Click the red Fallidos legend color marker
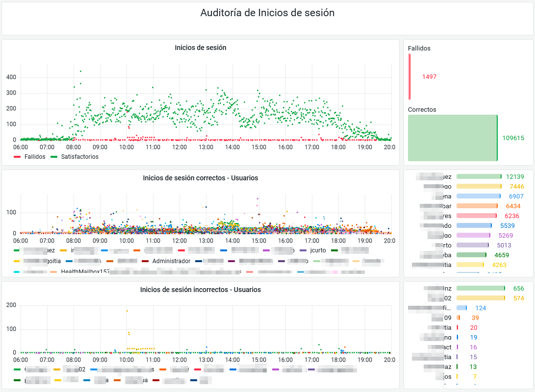The height and width of the screenshot is (392, 535). (x=17, y=157)
